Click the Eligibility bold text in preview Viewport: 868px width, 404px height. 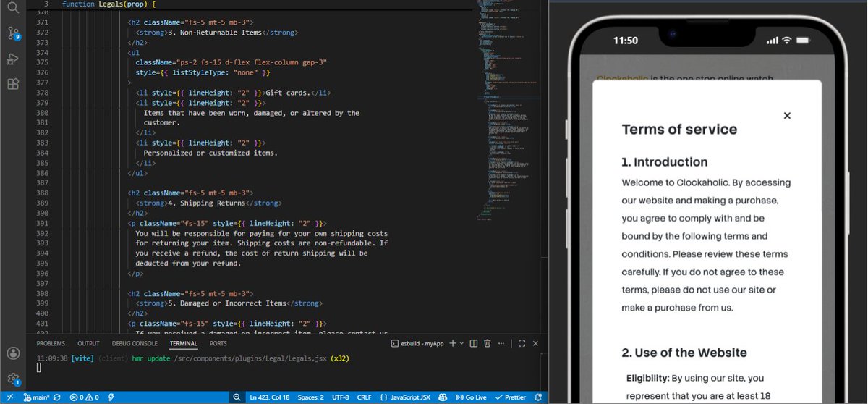click(647, 378)
